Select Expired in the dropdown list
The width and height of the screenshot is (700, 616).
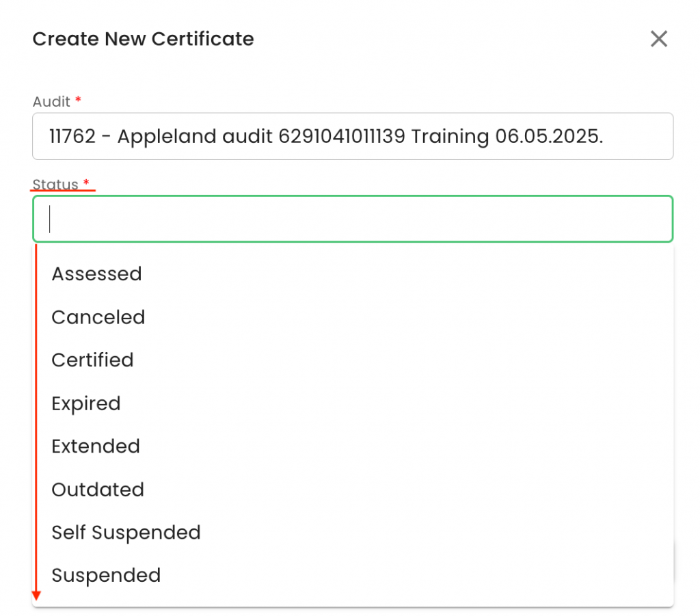coord(86,403)
